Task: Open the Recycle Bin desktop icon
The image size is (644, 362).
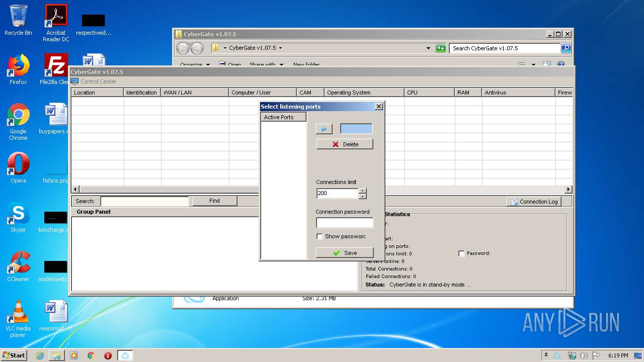Action: coord(18,20)
